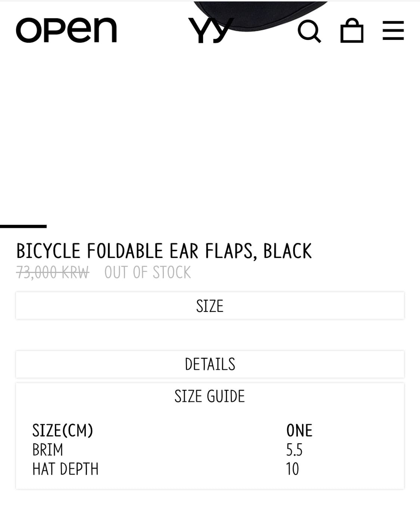Expand the DETAILS section

(x=210, y=364)
